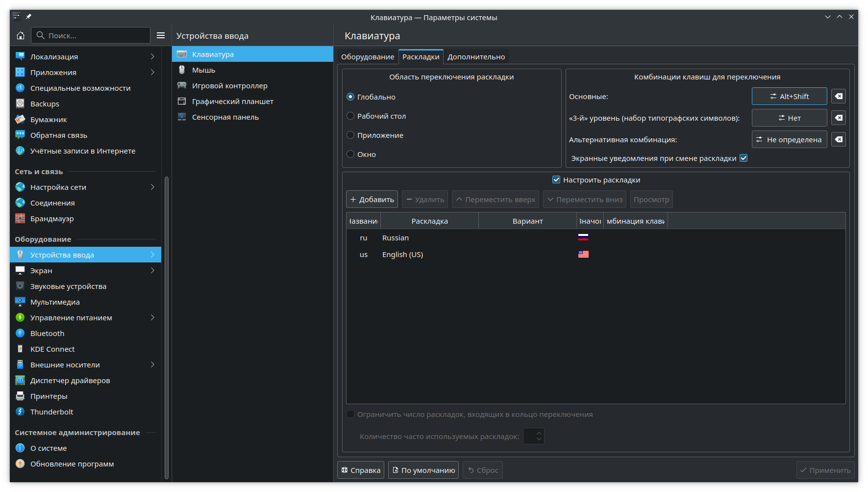Click the Thunderbolt icon

point(20,412)
